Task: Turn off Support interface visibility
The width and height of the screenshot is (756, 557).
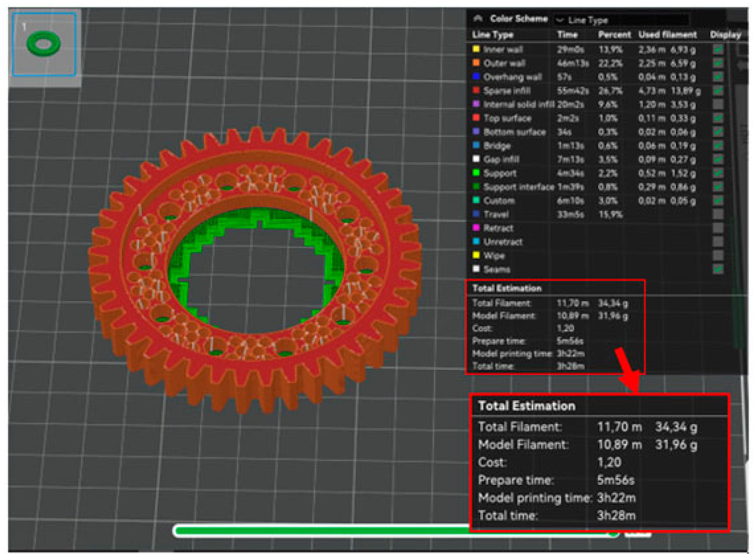Action: (718, 187)
